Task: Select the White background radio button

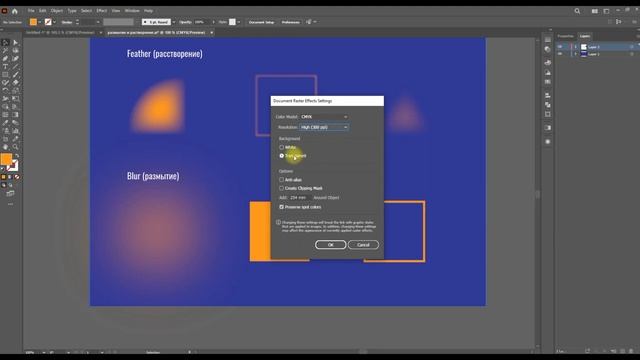Action: 282,147
